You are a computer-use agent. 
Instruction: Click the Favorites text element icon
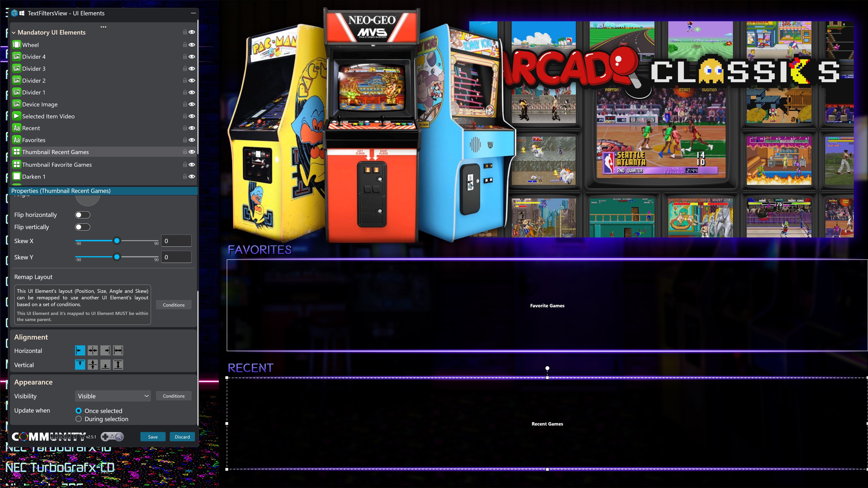coord(17,140)
